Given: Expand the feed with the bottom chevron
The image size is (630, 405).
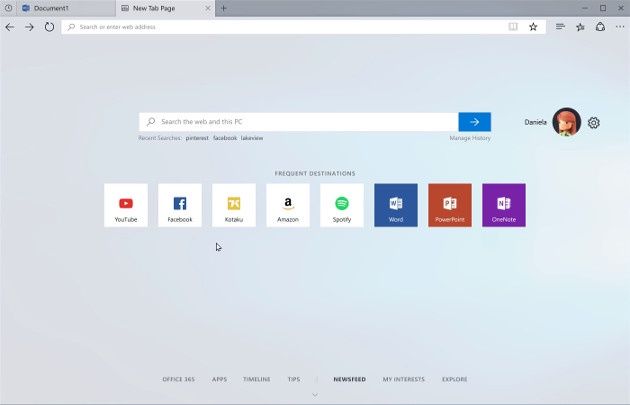Looking at the screenshot, I should (x=315, y=395).
